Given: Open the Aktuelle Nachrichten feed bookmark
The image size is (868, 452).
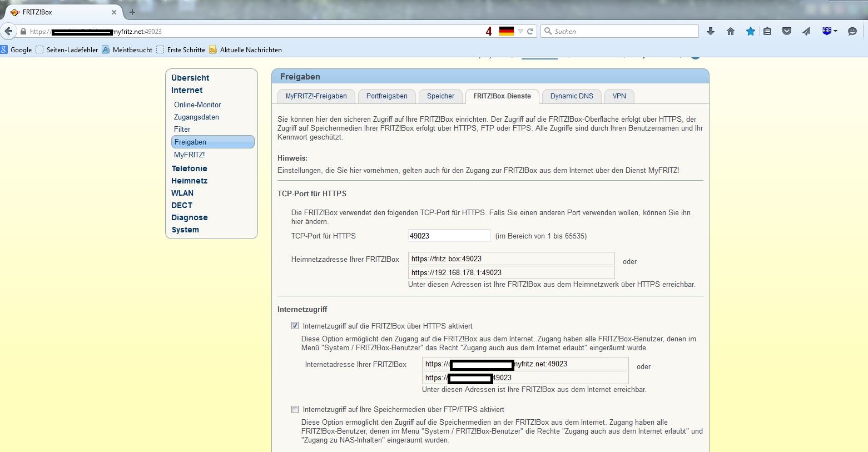Looking at the screenshot, I should coord(245,49).
